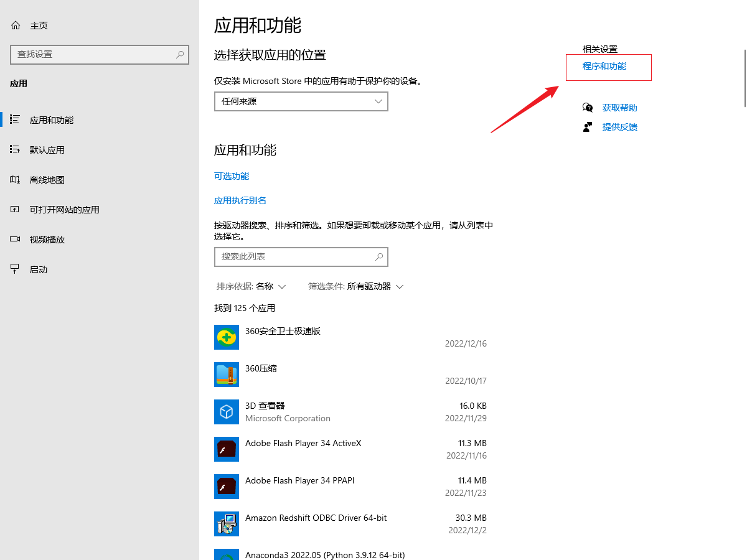This screenshot has height=560, width=747.
Task: Click the 360压缩 app icon
Action: [227, 375]
